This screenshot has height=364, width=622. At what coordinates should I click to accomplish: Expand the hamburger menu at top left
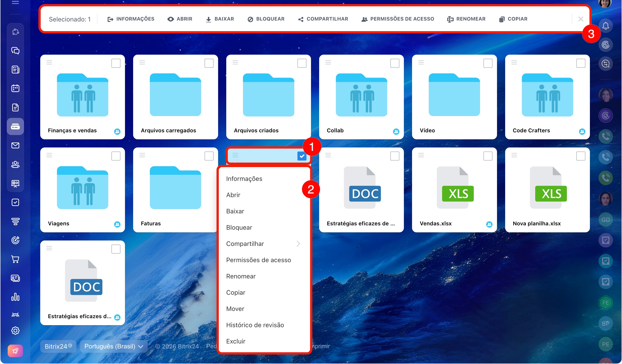(x=15, y=2)
